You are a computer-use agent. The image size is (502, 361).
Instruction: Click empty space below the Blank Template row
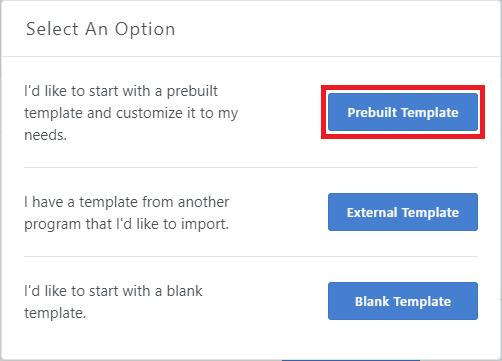251,340
